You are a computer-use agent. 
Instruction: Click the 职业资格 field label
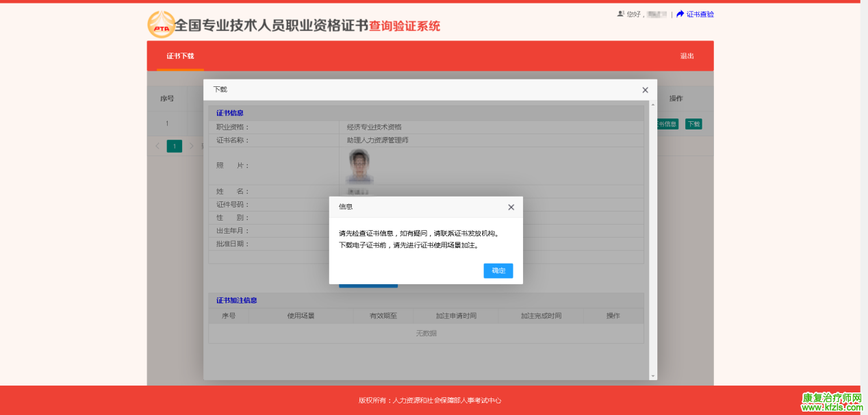233,127
